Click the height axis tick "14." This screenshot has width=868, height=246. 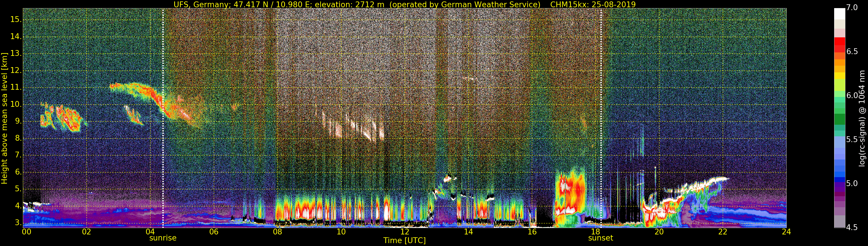coord(16,36)
